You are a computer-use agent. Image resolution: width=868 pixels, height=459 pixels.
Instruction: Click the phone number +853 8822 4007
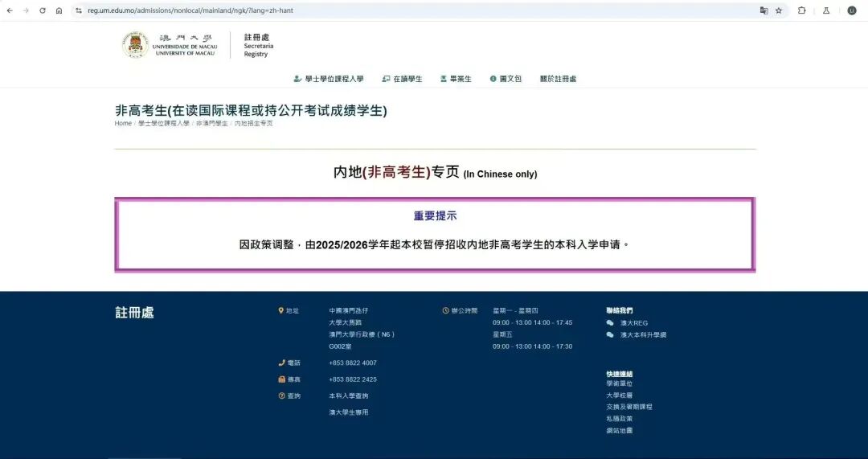coord(353,363)
